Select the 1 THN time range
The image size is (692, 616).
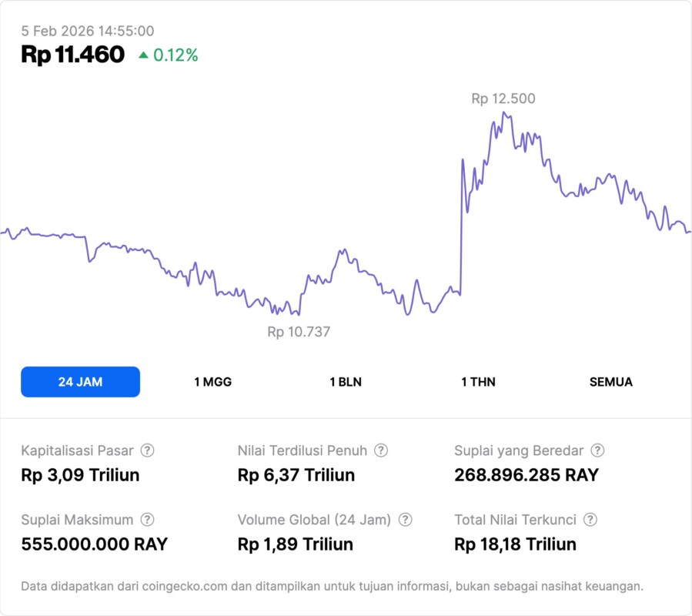[x=478, y=382]
